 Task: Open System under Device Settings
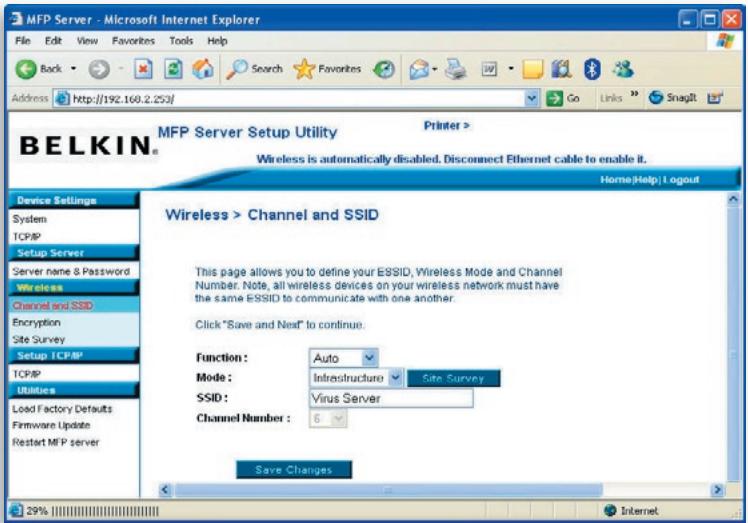pos(30,219)
